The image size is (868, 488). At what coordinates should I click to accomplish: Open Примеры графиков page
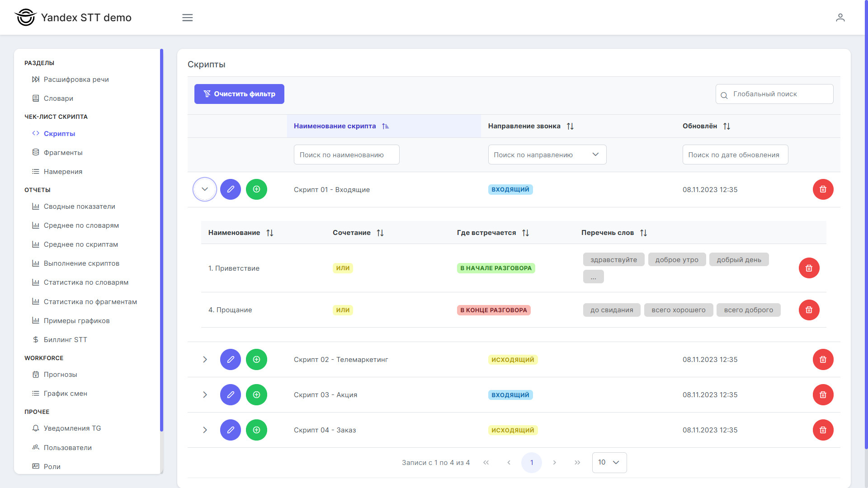pyautogui.click(x=71, y=321)
